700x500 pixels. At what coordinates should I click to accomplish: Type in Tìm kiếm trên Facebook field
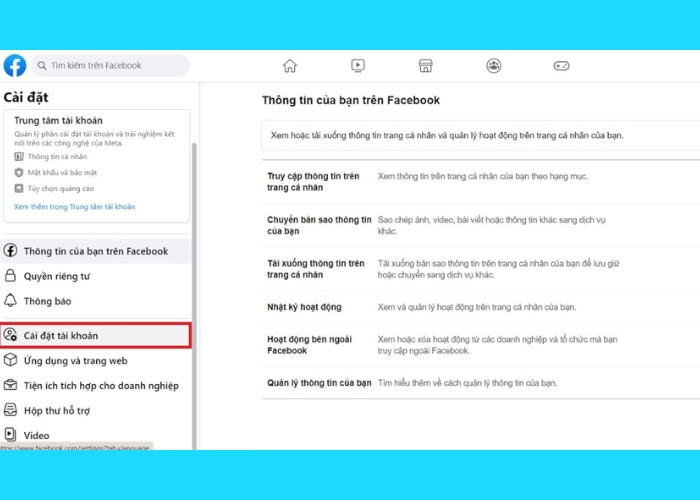[x=115, y=66]
